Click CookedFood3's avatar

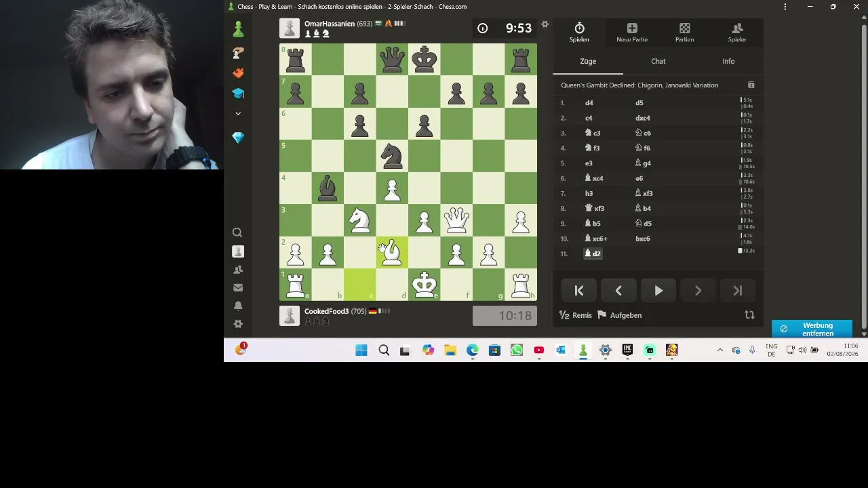tap(290, 316)
